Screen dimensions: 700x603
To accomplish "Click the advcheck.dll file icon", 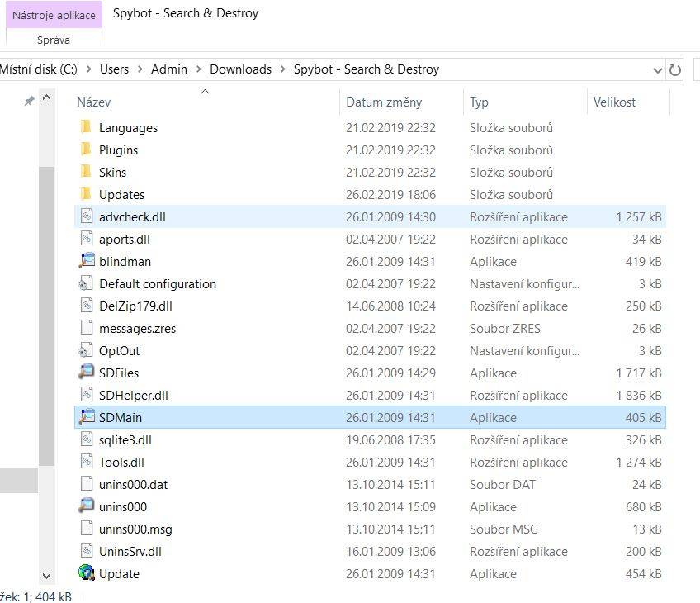I will point(87,216).
